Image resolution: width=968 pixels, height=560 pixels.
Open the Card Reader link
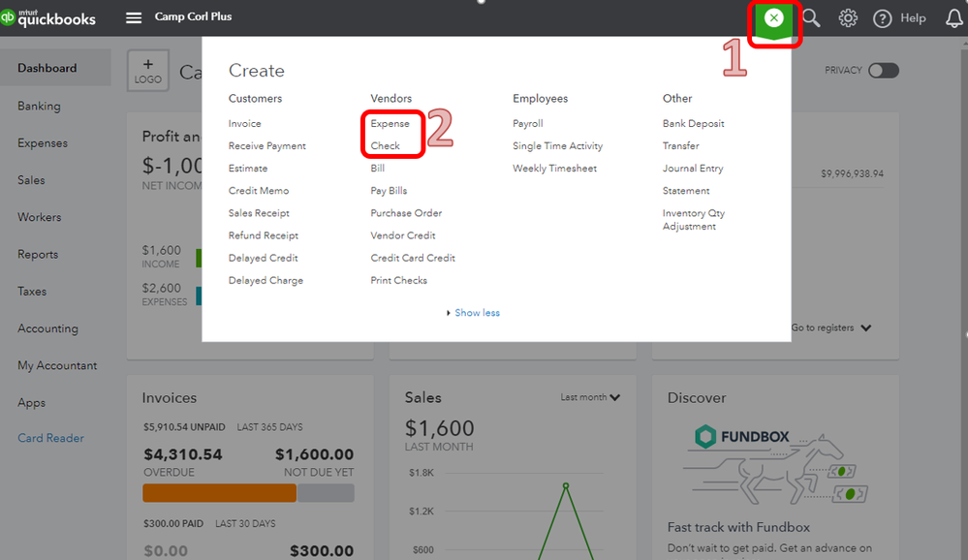coord(50,438)
